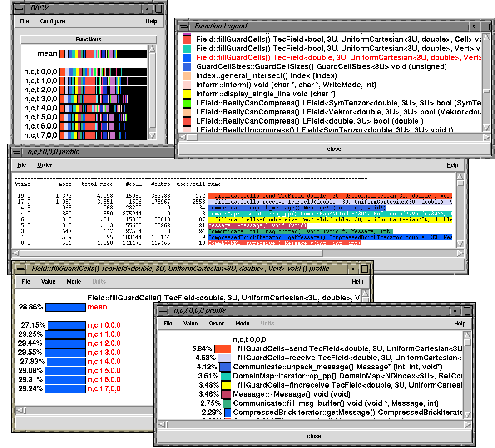495x448 pixels.
Task: Click the yellow Inform::display_single_line legend swatch
Action: click(187, 94)
